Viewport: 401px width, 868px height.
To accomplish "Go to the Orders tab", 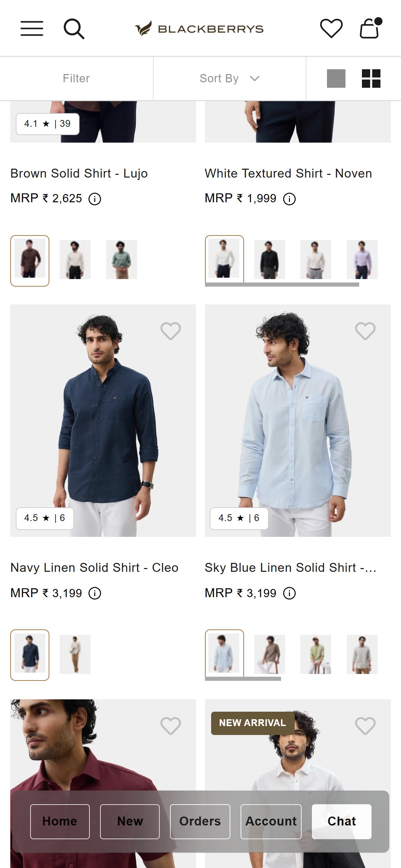I will click(200, 821).
